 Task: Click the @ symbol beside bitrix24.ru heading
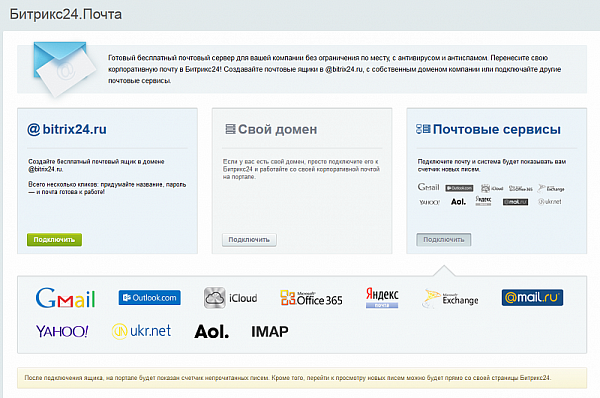[x=34, y=129]
